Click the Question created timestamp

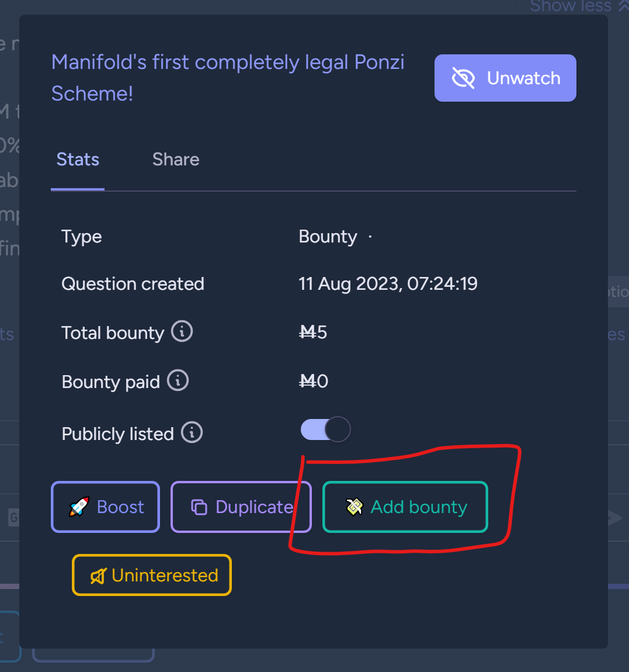(x=388, y=284)
